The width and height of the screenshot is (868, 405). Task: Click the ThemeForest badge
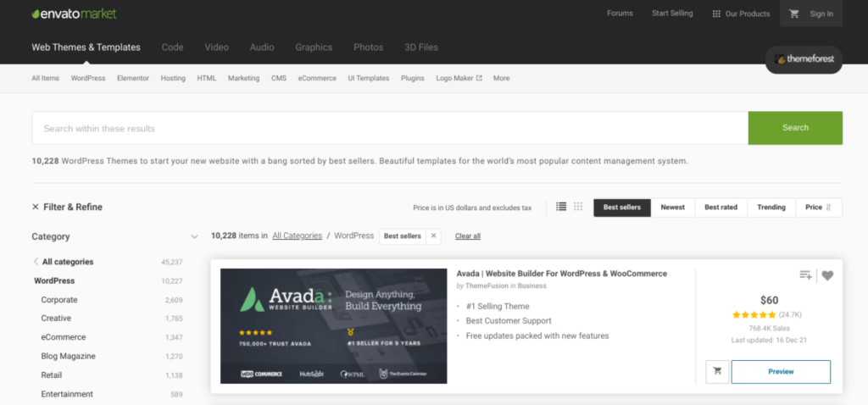tap(804, 58)
